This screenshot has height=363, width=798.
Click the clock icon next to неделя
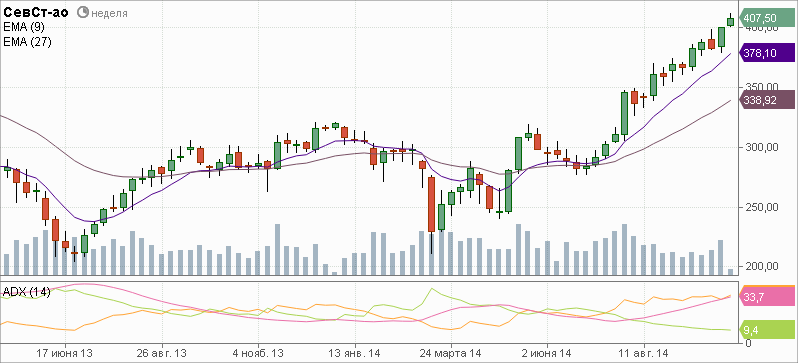82,13
